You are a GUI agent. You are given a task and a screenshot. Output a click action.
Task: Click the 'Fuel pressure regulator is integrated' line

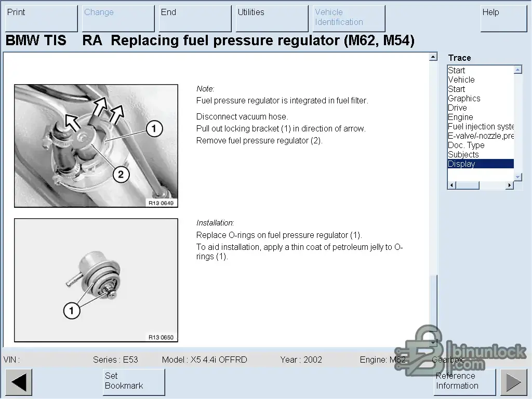coord(282,101)
